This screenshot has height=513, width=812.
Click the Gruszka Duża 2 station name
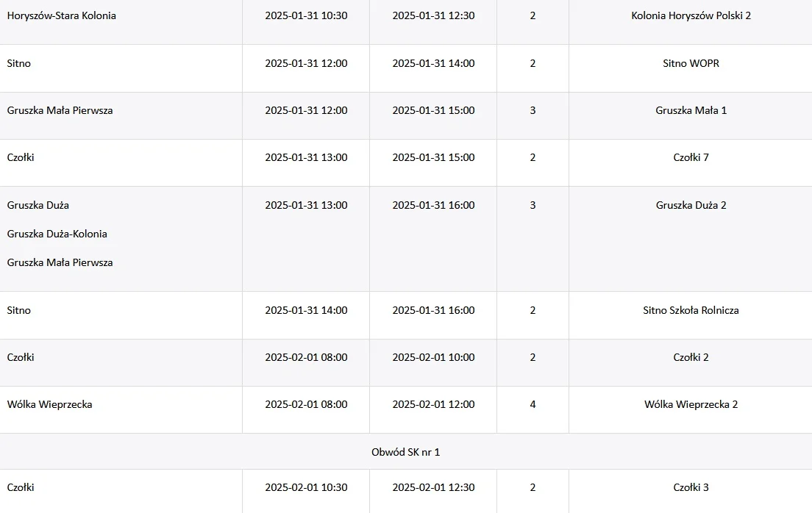[x=691, y=205]
